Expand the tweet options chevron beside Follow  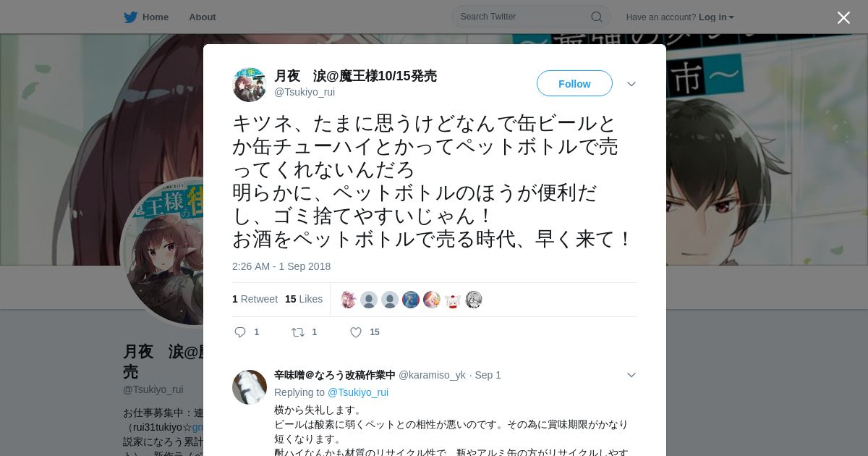pyautogui.click(x=631, y=84)
